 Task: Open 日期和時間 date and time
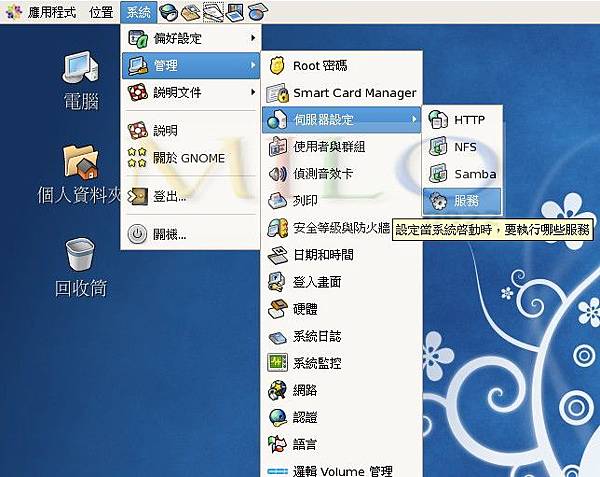pyautogui.click(x=342, y=255)
